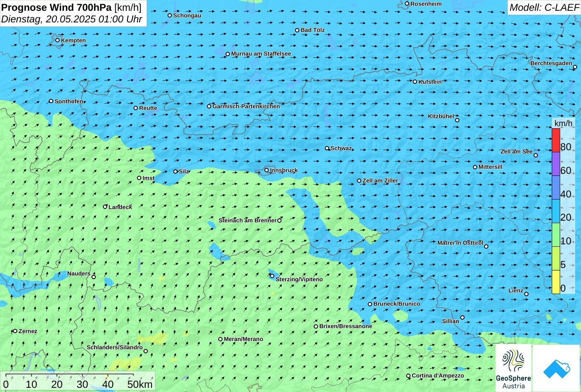581x392 pixels.
Task: Click the Reutte label
Action: pyautogui.click(x=148, y=108)
